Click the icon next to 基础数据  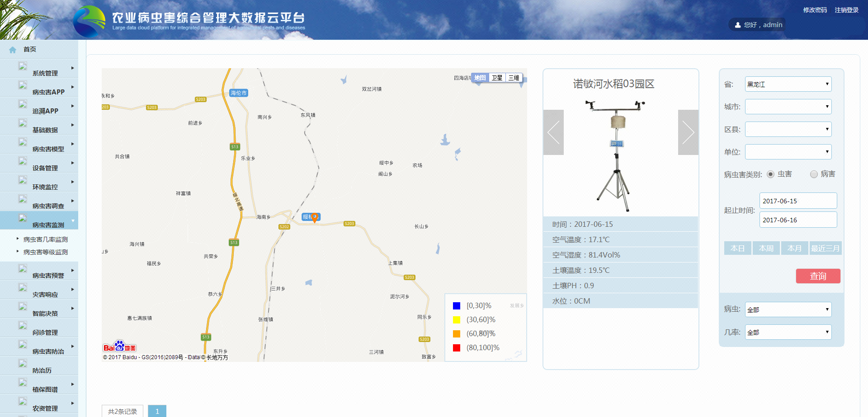pyautogui.click(x=23, y=123)
